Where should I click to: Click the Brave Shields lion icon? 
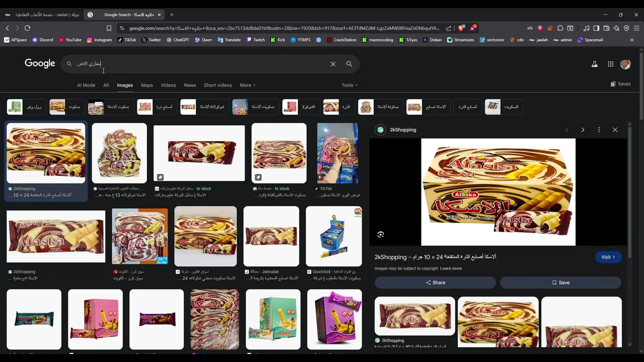pyautogui.click(x=461, y=28)
